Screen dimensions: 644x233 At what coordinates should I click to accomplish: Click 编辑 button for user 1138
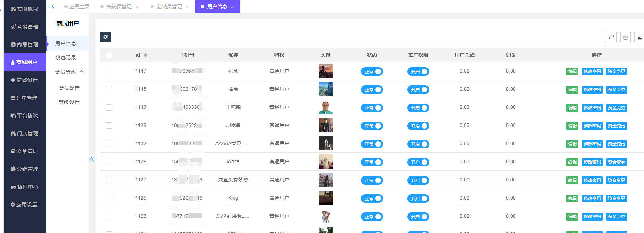pos(572,126)
